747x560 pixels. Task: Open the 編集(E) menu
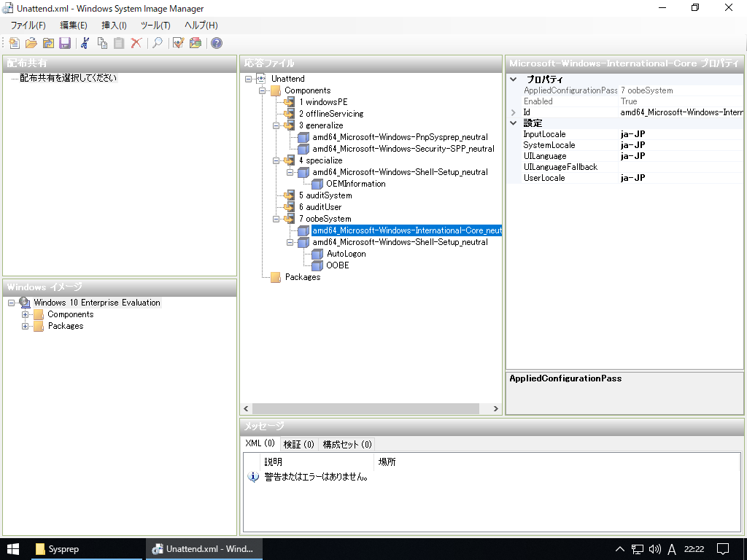74,26
